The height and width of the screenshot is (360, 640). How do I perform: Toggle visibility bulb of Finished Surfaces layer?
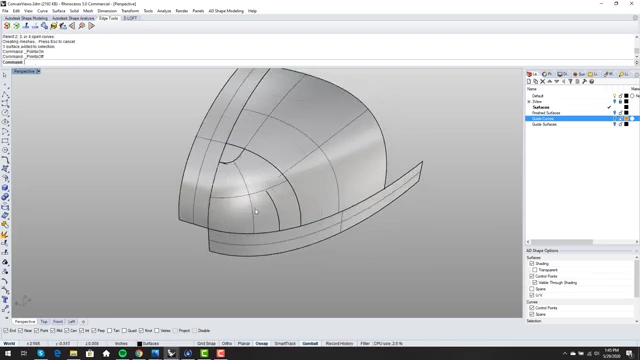[x=614, y=113]
